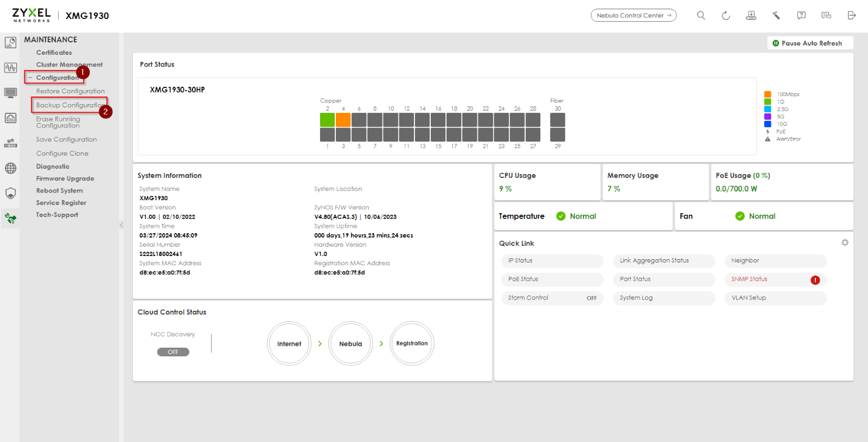
Task: Go to Nebula Control Center
Action: point(633,16)
